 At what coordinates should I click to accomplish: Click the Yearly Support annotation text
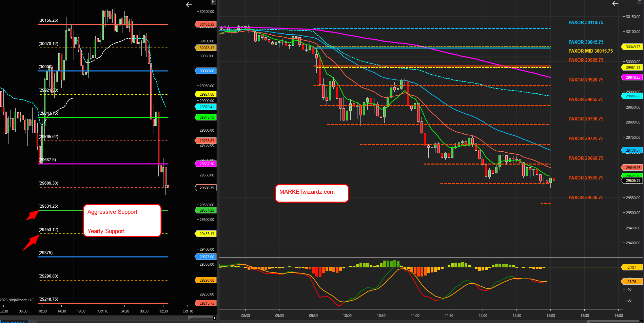[x=106, y=231]
